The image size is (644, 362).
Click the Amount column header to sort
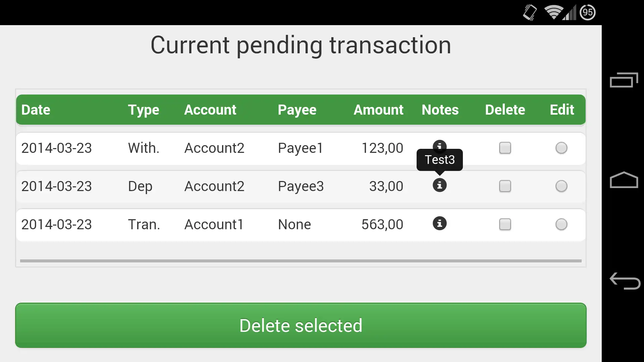(x=378, y=110)
